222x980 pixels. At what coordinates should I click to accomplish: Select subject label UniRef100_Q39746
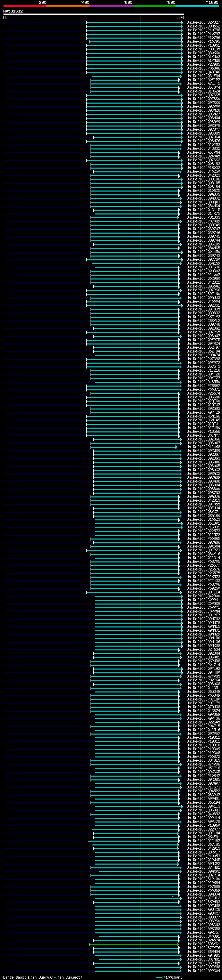203,233
